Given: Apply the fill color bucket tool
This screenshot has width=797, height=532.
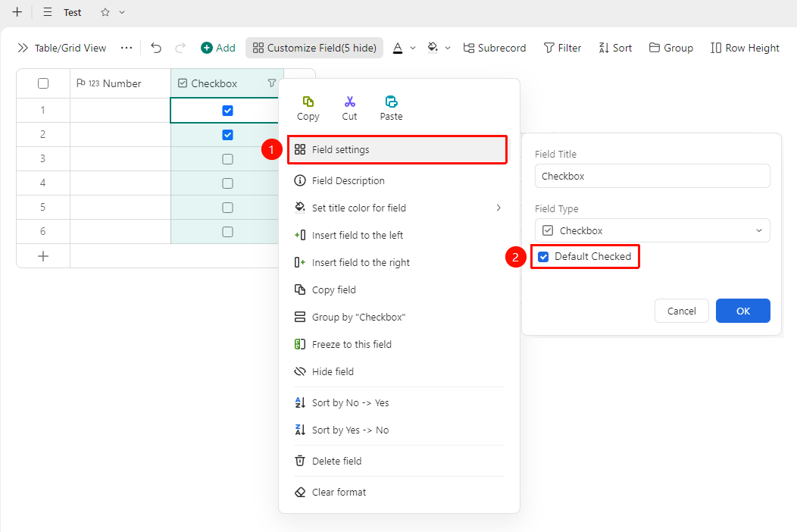Looking at the screenshot, I should [433, 48].
